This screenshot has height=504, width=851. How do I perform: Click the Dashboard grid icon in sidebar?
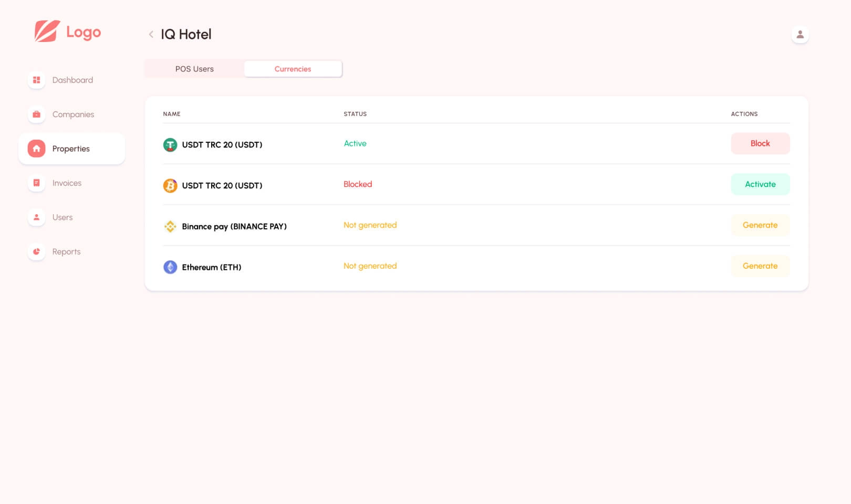pos(36,80)
